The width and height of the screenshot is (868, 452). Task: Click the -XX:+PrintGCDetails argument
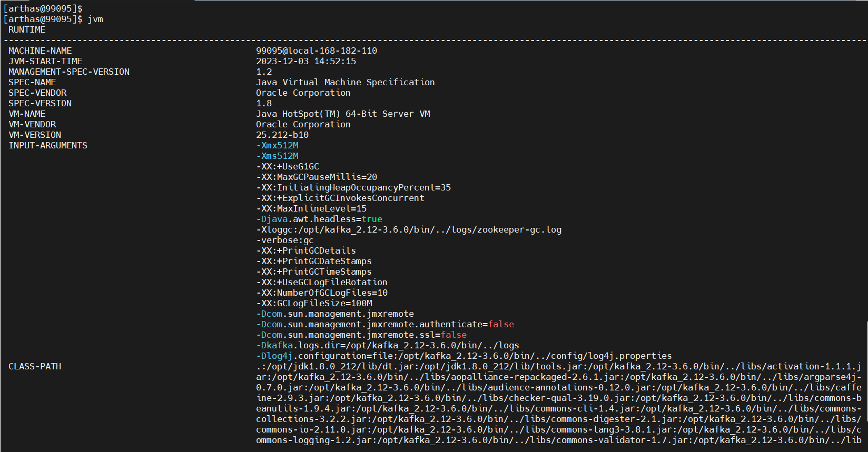(x=306, y=251)
